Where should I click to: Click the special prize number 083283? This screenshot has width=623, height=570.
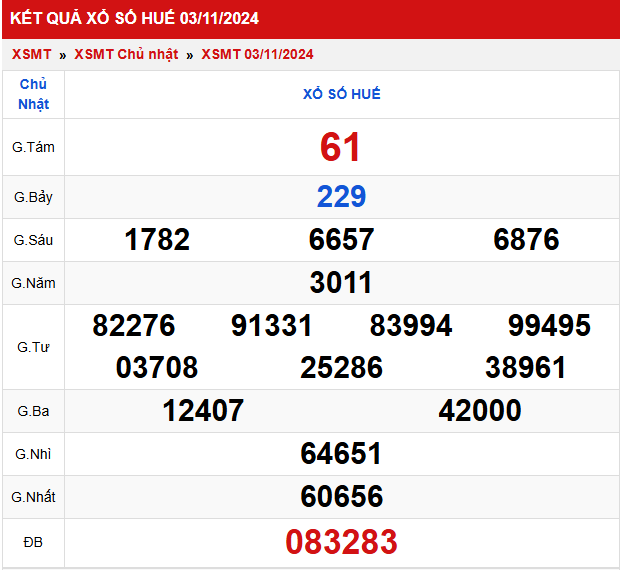341,542
